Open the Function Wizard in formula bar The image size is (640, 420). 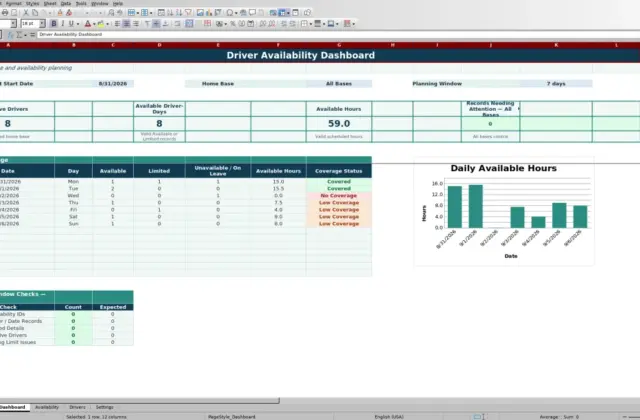(10, 35)
